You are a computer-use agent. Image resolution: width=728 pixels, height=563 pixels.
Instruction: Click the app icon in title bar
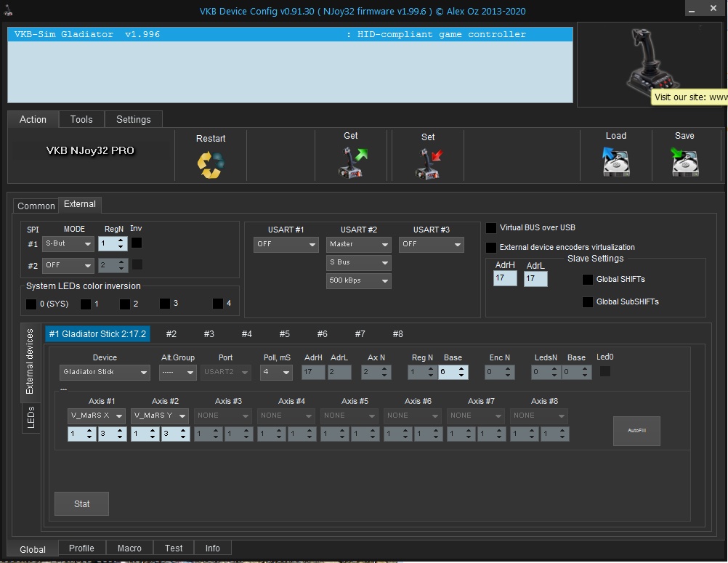point(8,11)
